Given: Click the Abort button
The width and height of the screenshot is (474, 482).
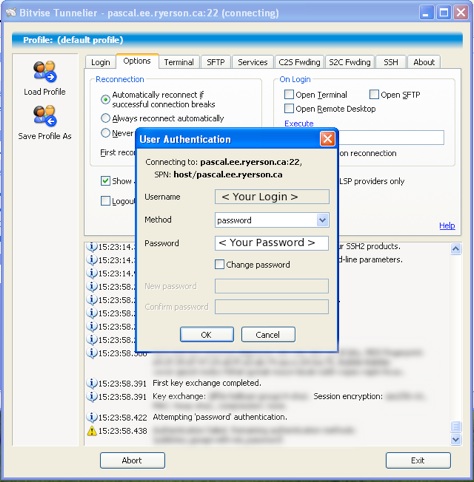Looking at the screenshot, I should point(132,460).
